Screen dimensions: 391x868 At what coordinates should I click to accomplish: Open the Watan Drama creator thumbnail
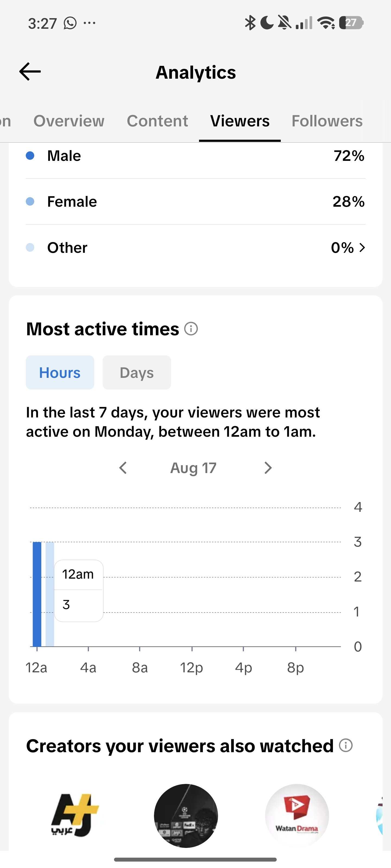(297, 815)
